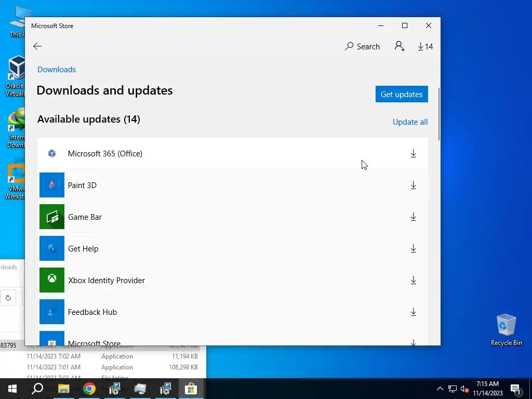
Task: Select the Game Bar entry name
Action: point(85,217)
